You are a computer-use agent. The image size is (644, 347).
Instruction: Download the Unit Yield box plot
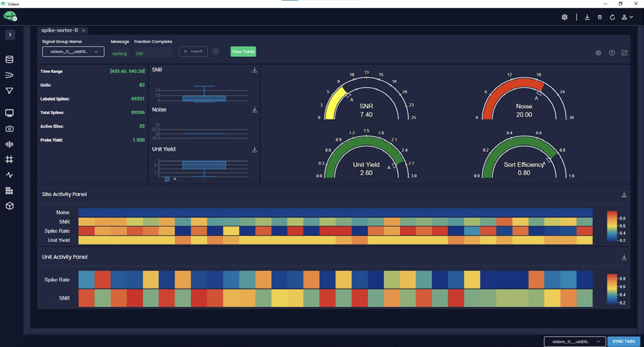254,150
